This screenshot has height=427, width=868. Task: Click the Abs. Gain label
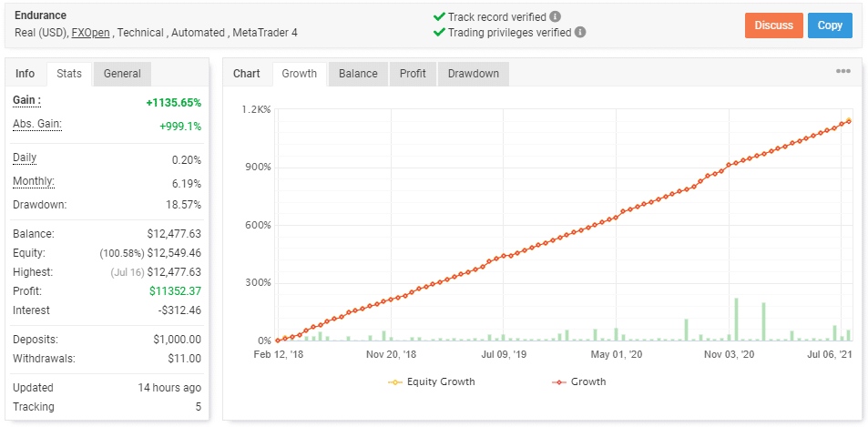pos(37,124)
